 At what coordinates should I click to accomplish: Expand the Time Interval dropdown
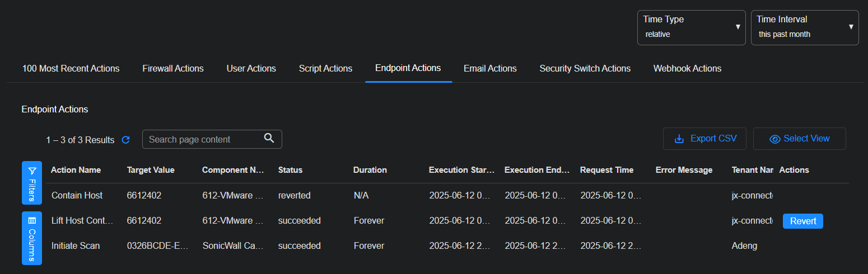[x=804, y=27]
